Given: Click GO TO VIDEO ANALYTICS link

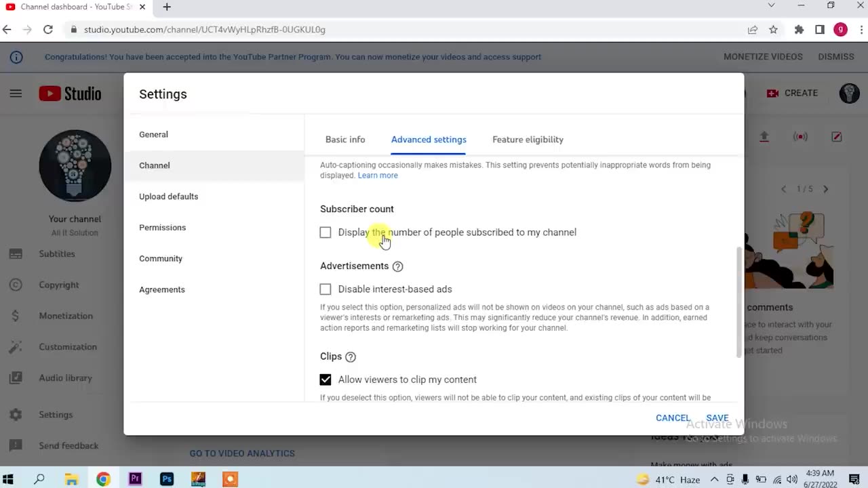Looking at the screenshot, I should (x=242, y=453).
